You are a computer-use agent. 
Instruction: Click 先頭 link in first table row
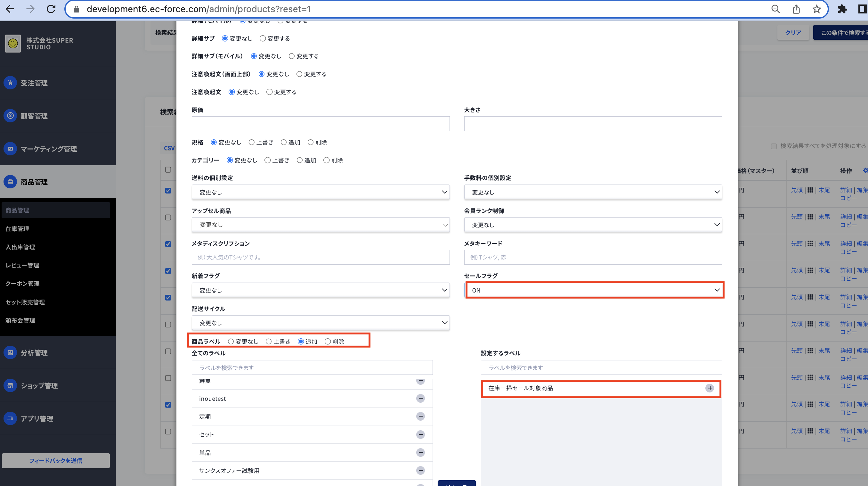(x=797, y=190)
